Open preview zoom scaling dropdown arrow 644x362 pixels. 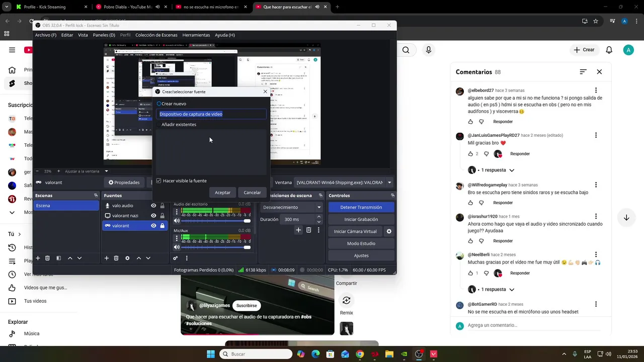click(x=106, y=171)
